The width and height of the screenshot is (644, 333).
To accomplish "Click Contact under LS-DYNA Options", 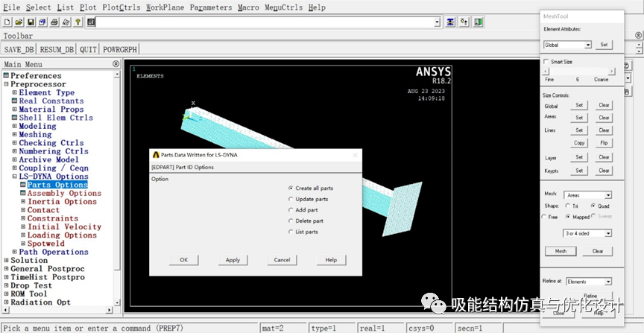I will (x=43, y=210).
